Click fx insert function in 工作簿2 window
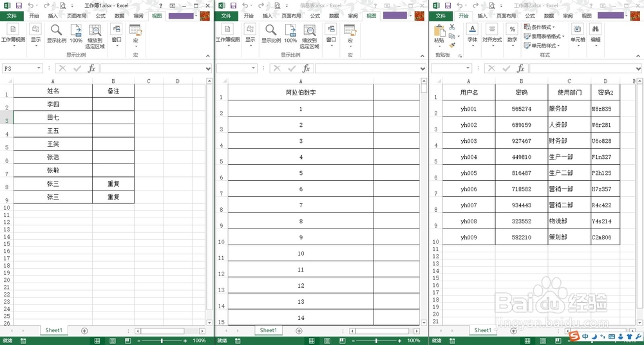Viewport: 644px width, 345px height. tap(520, 68)
